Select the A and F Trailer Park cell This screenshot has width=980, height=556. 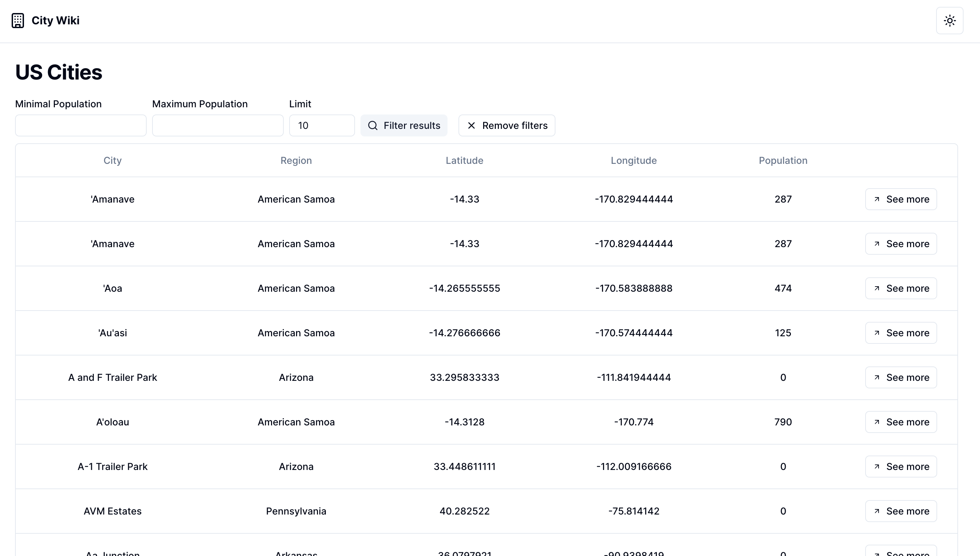coord(113,377)
